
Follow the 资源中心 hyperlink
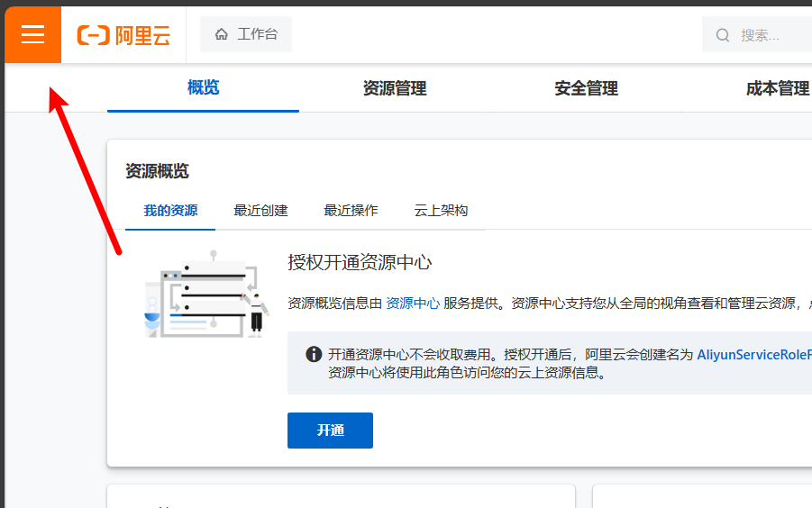pos(413,304)
